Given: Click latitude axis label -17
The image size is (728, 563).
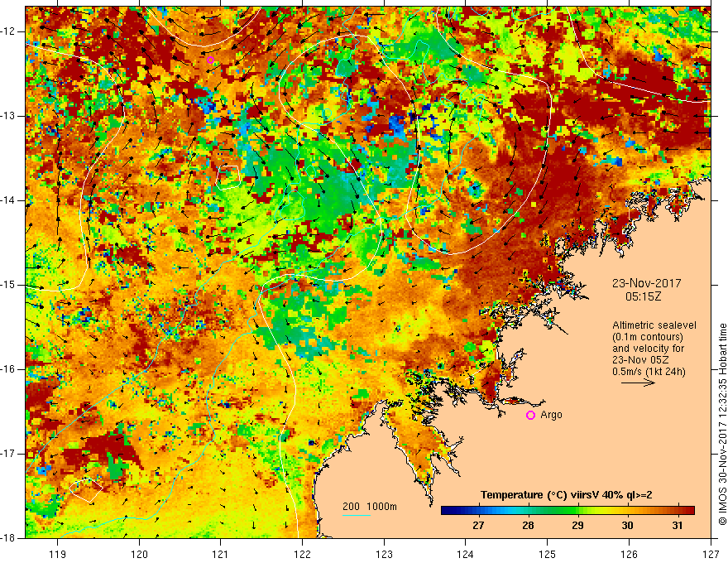Looking at the screenshot, I should (8, 454).
